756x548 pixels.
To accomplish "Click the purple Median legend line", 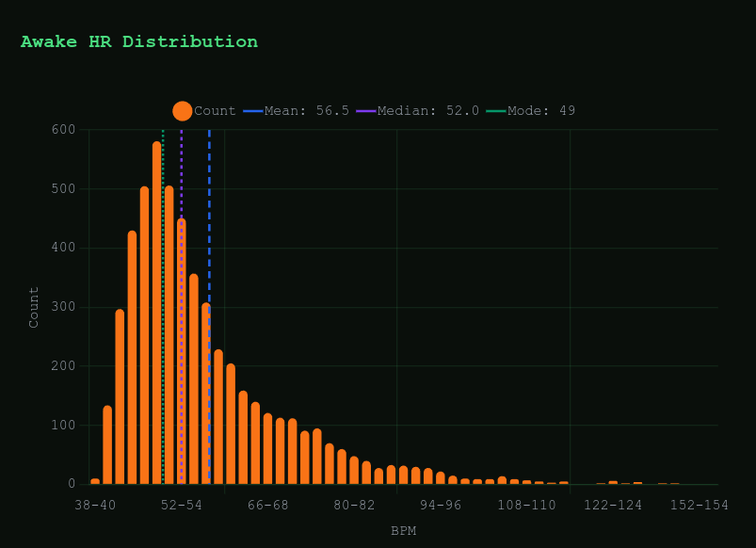I will (x=366, y=111).
